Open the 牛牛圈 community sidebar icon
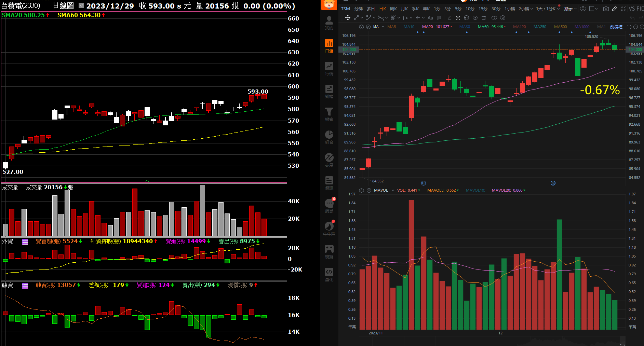This screenshot has height=346, width=644. [329, 229]
